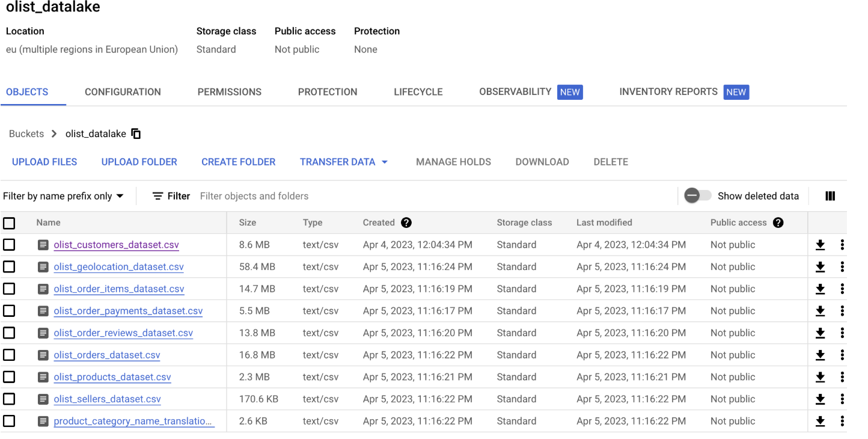Download product_category_name_translation file
The height and width of the screenshot is (439, 868).
pyautogui.click(x=820, y=421)
